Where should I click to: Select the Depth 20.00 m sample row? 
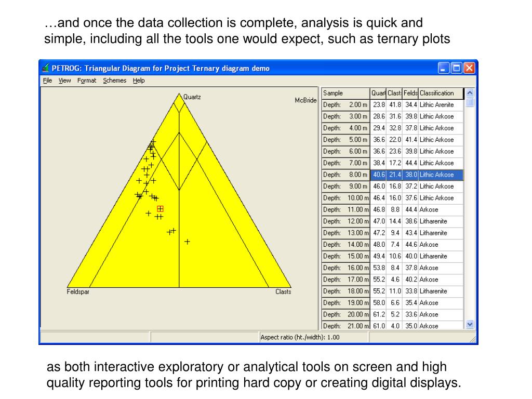(x=392, y=314)
